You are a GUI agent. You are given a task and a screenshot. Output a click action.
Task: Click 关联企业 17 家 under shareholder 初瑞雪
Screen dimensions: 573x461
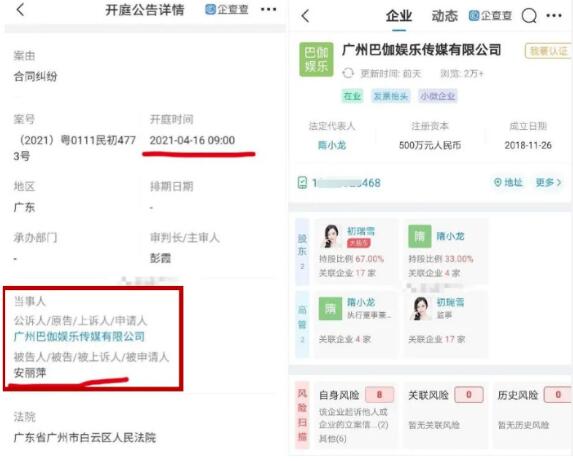tap(347, 273)
